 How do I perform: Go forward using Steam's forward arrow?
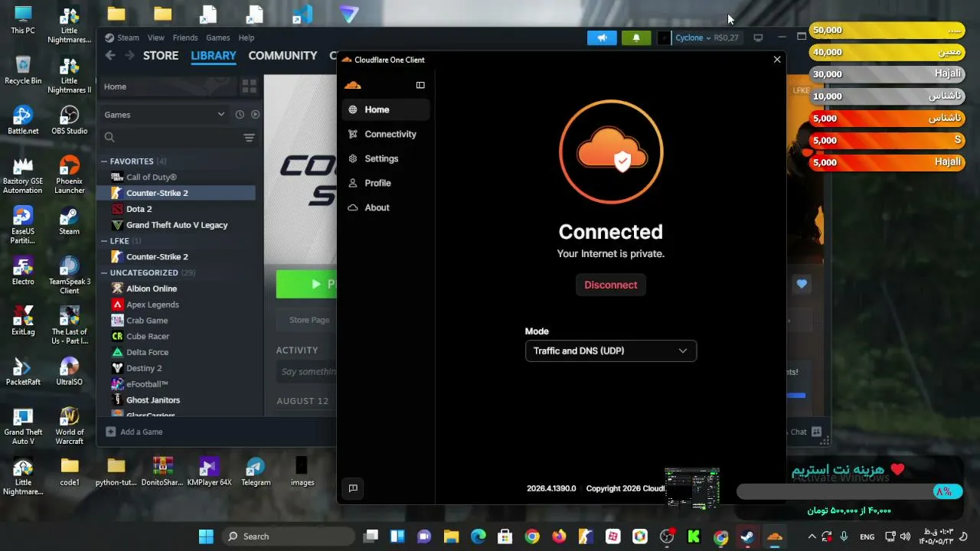tap(129, 56)
